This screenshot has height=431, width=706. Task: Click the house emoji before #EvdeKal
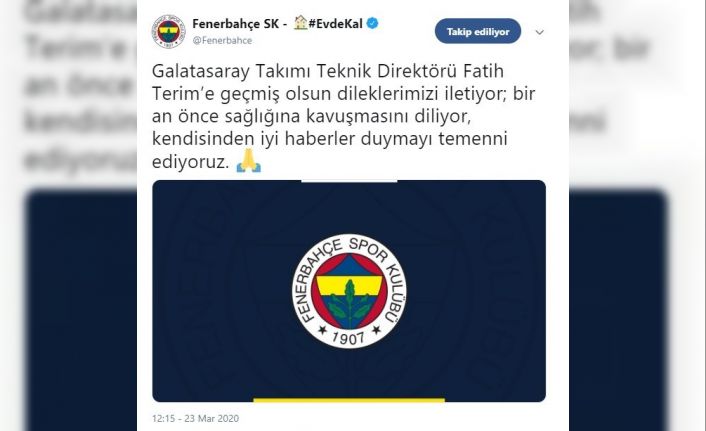coord(300,23)
